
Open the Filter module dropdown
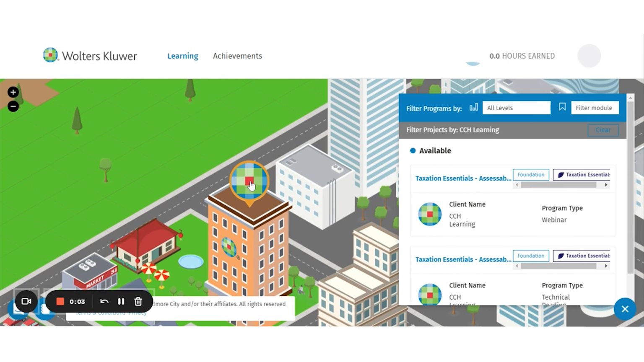click(x=594, y=108)
